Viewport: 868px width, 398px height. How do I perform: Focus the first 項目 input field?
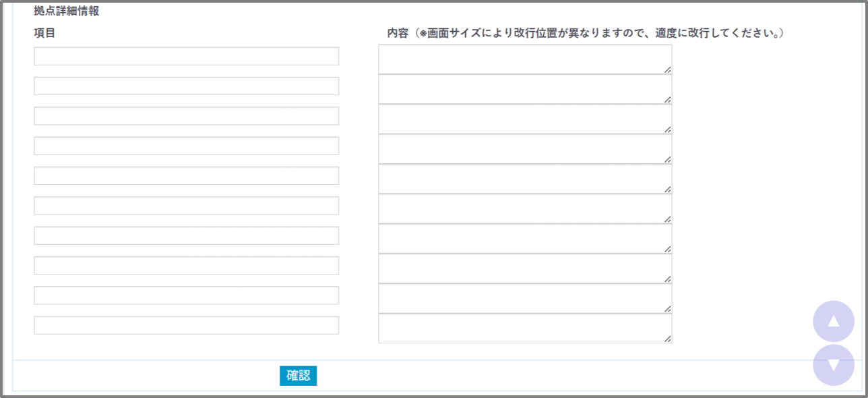point(187,56)
